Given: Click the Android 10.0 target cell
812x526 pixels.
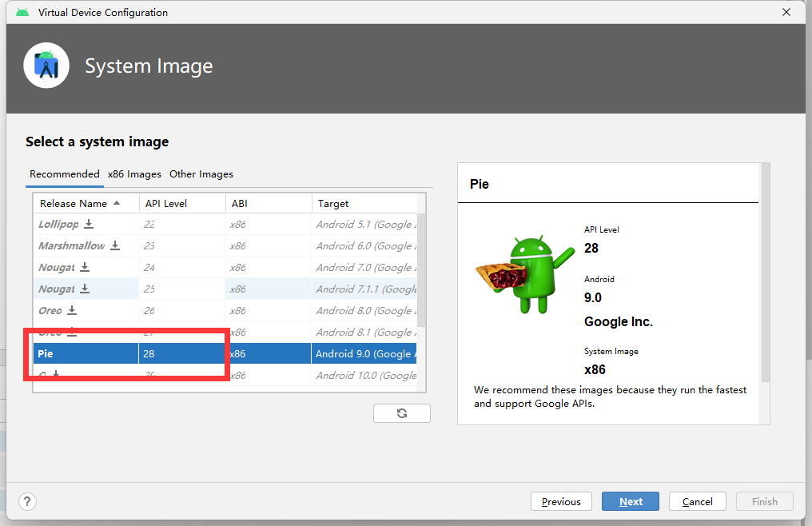Looking at the screenshot, I should (364, 375).
